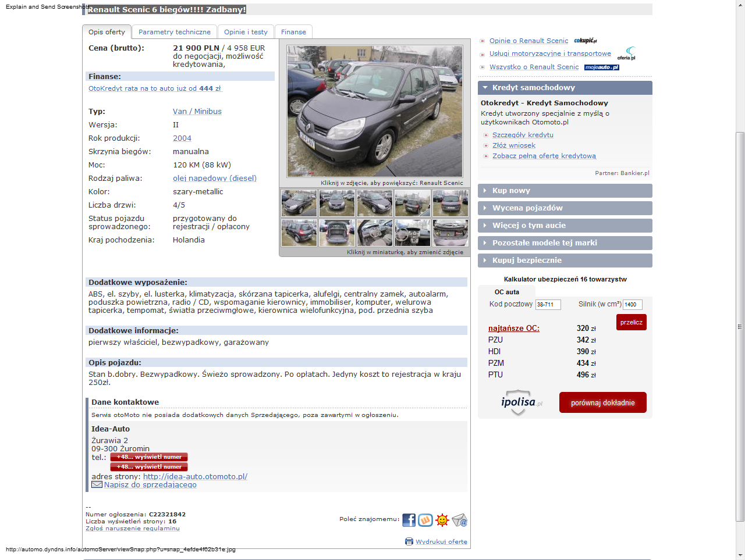Click the envelope icon beside Napisz do sprzedającego
745x560 pixels.
(97, 484)
